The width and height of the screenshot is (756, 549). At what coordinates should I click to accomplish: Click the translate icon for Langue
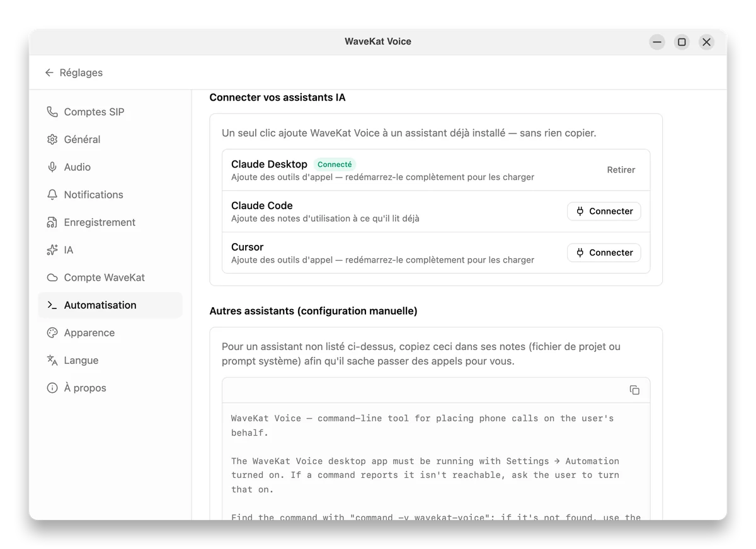coord(52,360)
